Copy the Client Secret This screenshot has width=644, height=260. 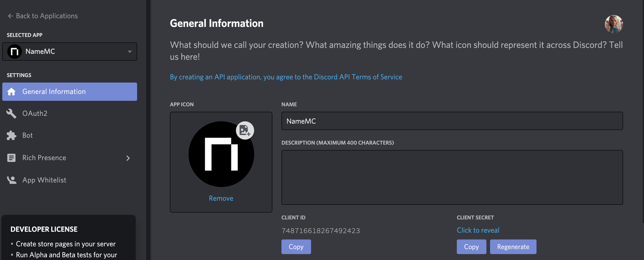[471, 247]
